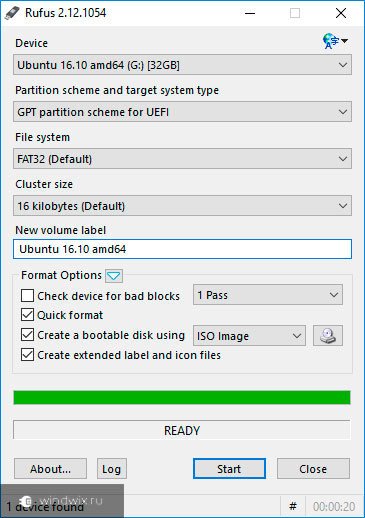Open the language selection globe icon
The height and width of the screenshot is (518, 365).
pos(335,41)
